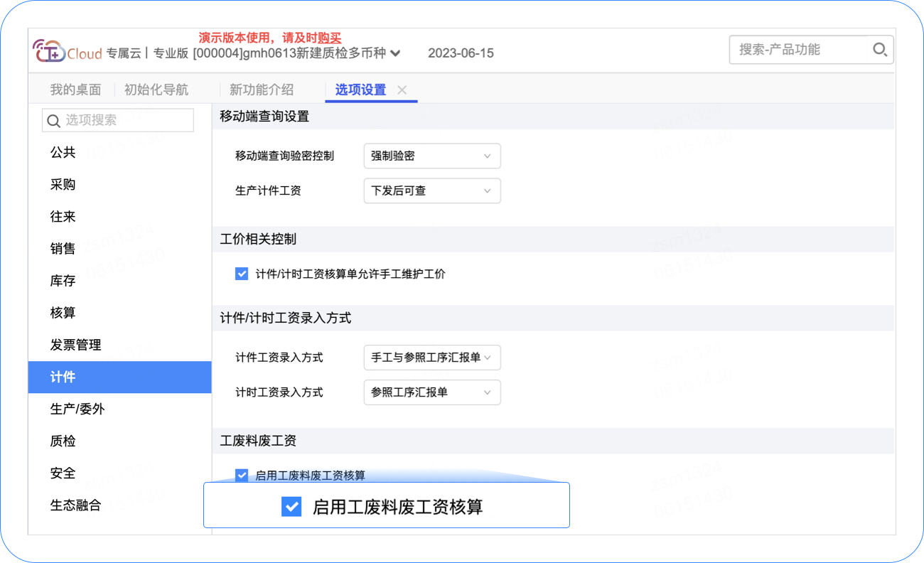Screen dimensions: 924x563
Task: Switch to the 初始化导航 tab
Action: pos(156,90)
